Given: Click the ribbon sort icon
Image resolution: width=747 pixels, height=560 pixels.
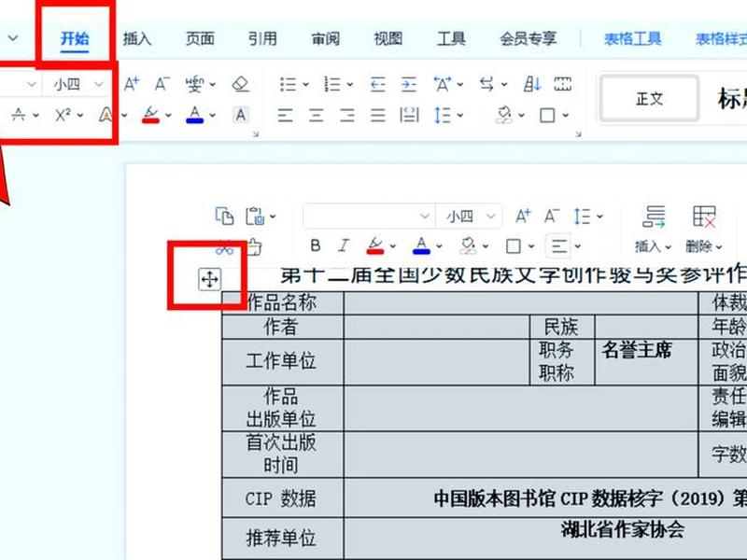Looking at the screenshot, I should tap(532, 84).
